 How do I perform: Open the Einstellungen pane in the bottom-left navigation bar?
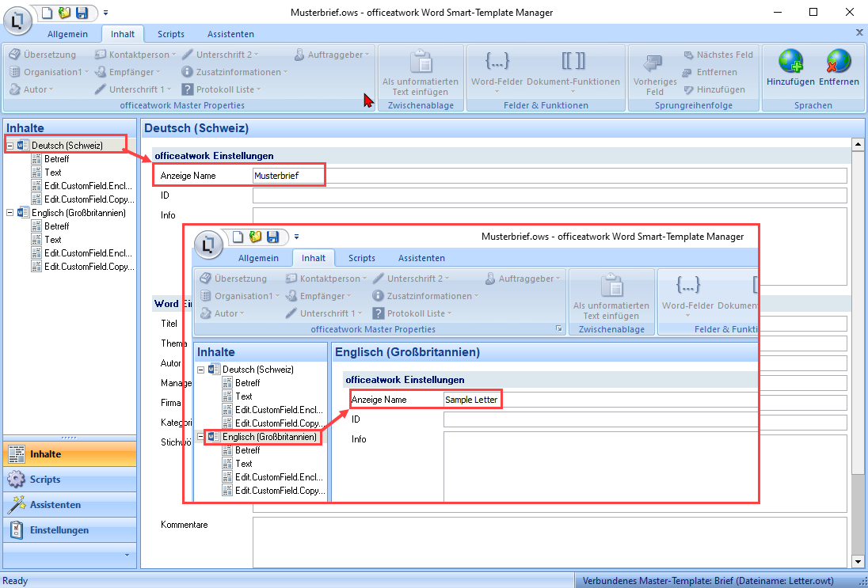pos(70,530)
